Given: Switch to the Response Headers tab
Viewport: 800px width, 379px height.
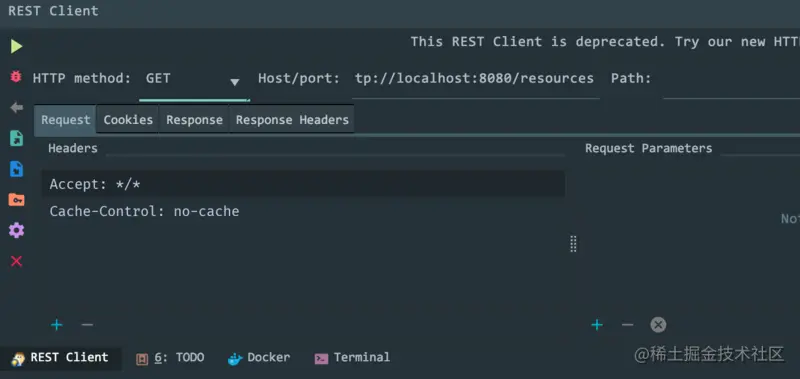Looking at the screenshot, I should pos(292,120).
